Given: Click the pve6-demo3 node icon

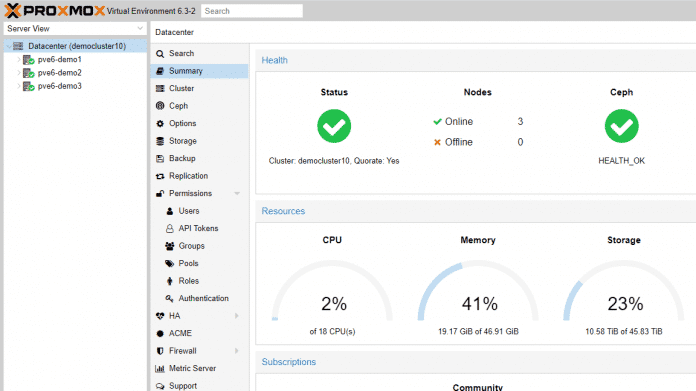Looking at the screenshot, I should (x=28, y=86).
